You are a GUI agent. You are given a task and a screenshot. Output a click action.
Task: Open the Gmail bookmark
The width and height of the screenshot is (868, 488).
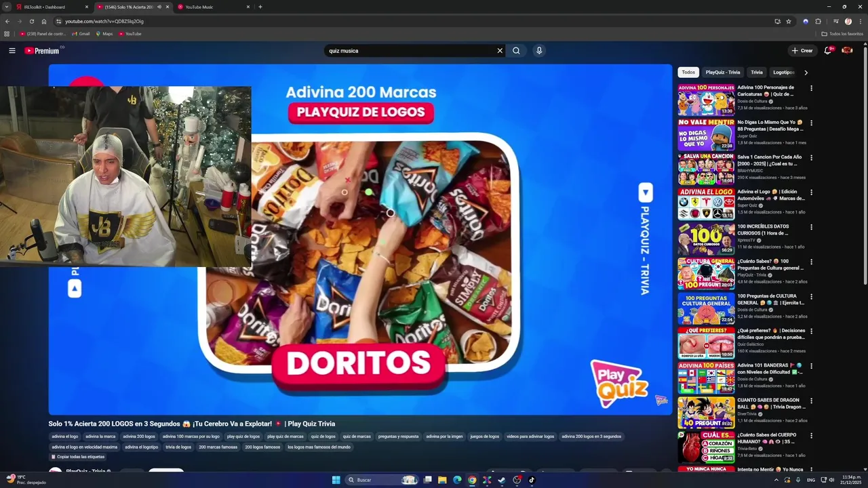point(81,34)
